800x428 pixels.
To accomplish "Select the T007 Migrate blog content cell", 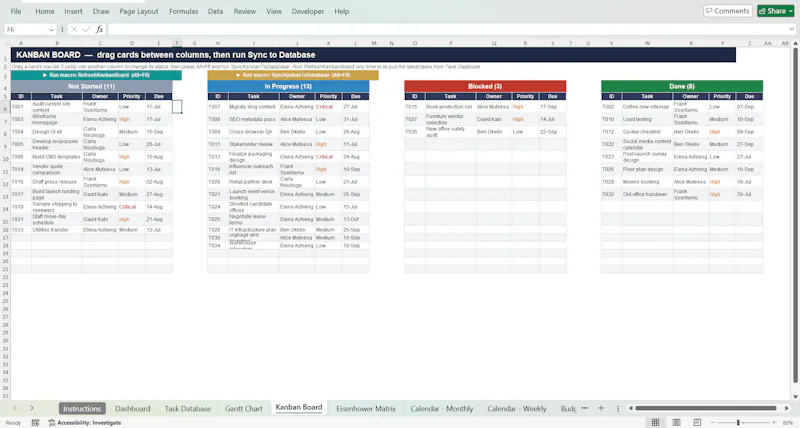I will [x=254, y=107].
